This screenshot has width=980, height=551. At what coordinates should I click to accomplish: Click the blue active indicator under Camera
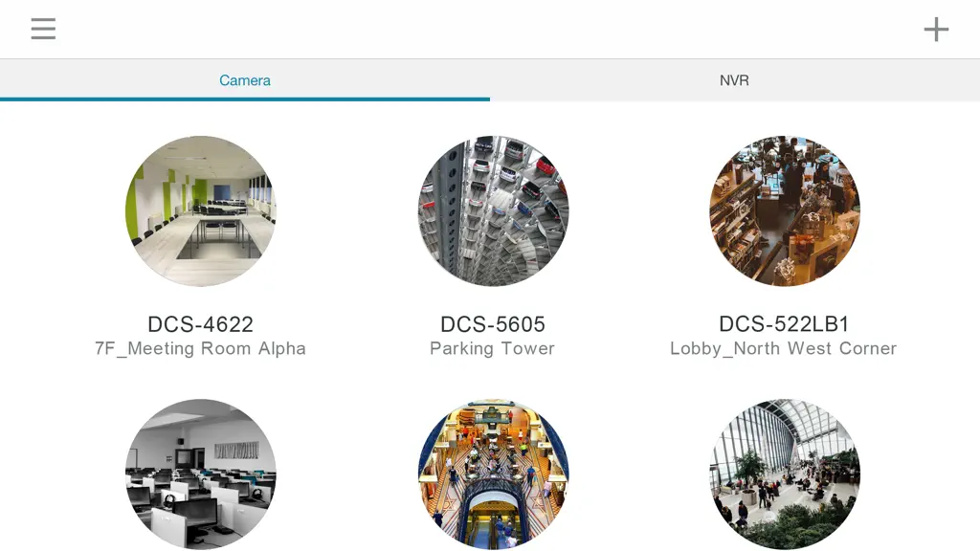point(245,99)
